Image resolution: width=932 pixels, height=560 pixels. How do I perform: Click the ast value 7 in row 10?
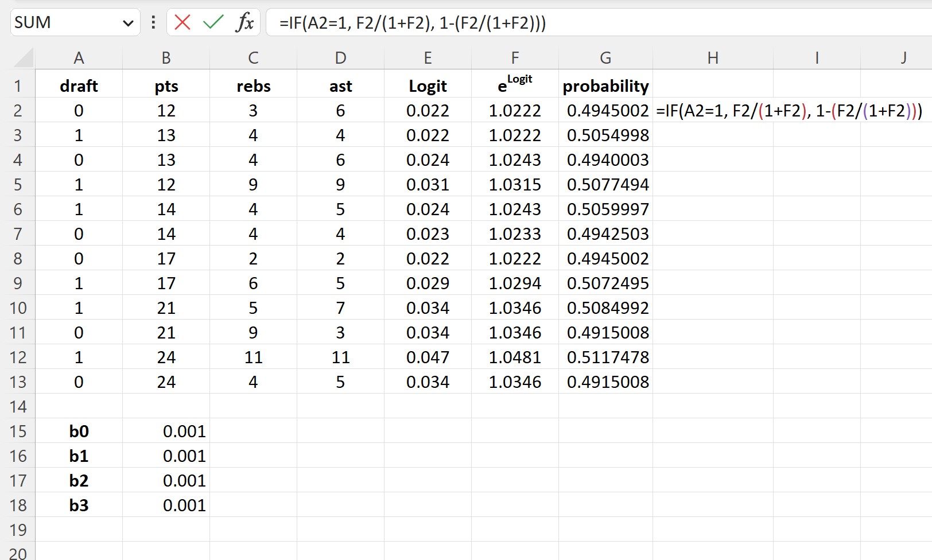(340, 308)
